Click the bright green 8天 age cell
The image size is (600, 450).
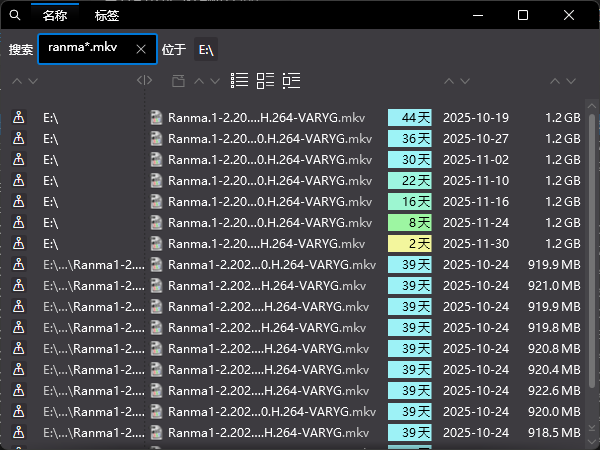[409, 222]
